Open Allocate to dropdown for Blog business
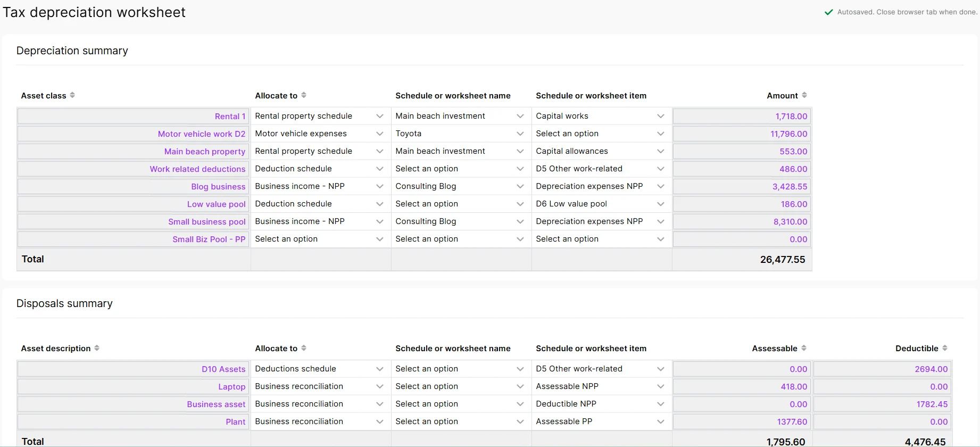 320,186
